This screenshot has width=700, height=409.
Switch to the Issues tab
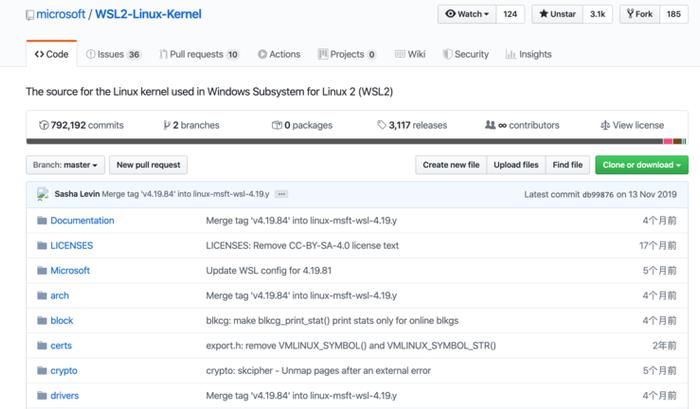113,54
